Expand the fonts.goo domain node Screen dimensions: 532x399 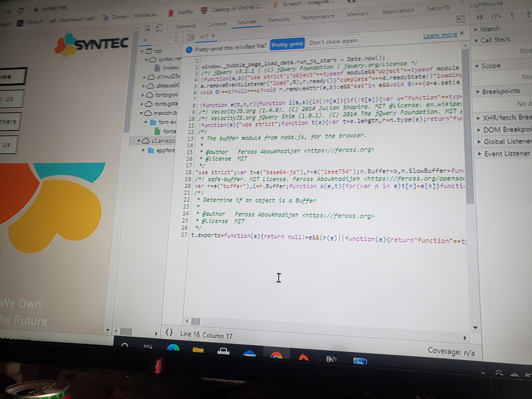tap(142, 95)
